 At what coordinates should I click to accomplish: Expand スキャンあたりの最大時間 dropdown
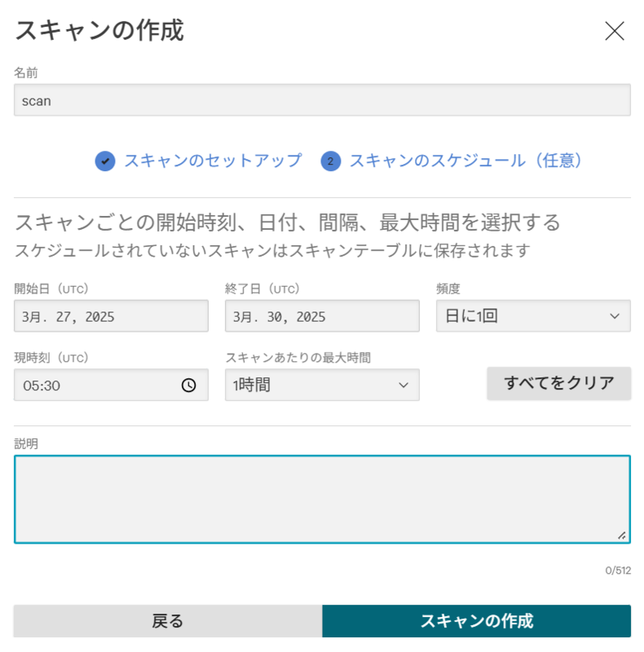(322, 385)
